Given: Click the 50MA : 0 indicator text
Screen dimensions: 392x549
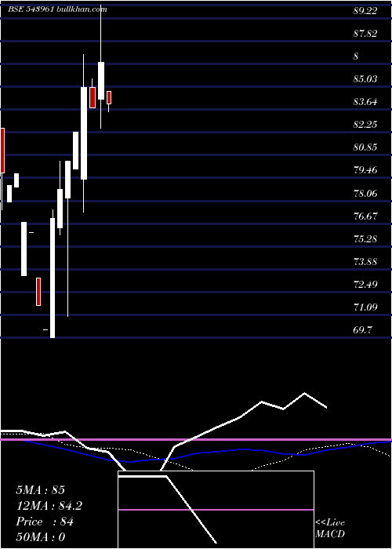Looking at the screenshot, I should tap(40, 537).
